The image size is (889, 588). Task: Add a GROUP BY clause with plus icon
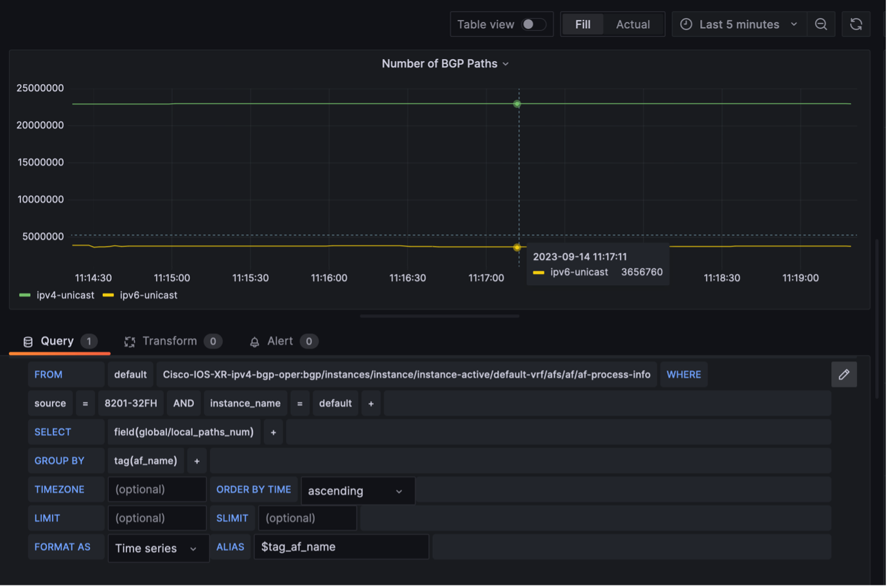197,461
